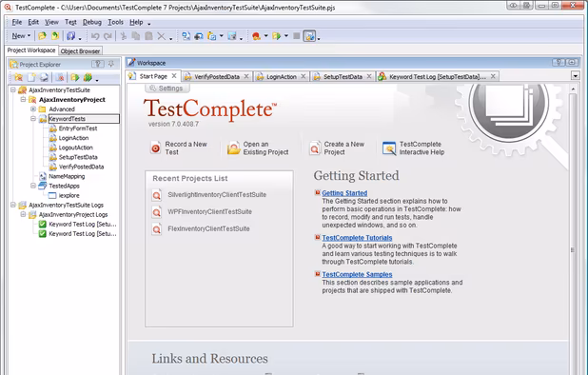Click the Record red circle toolbar icon
The width and height of the screenshot is (588, 375).
(257, 36)
